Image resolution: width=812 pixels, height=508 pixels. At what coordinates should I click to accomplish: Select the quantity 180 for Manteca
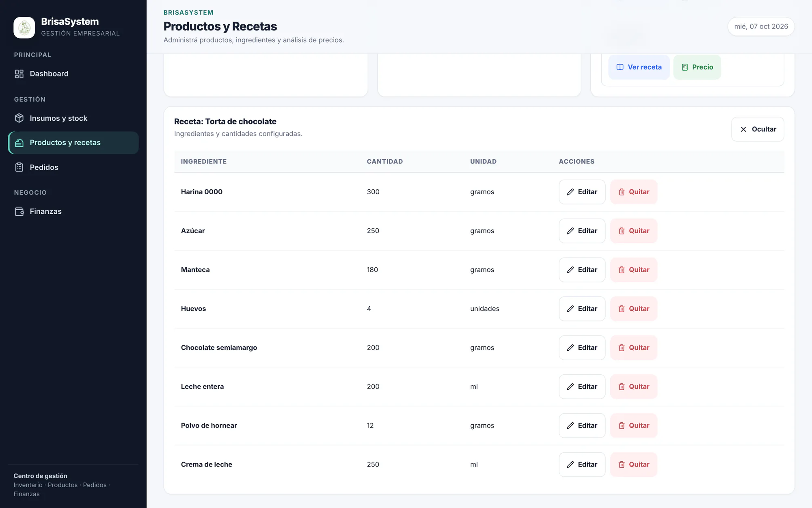pyautogui.click(x=372, y=270)
